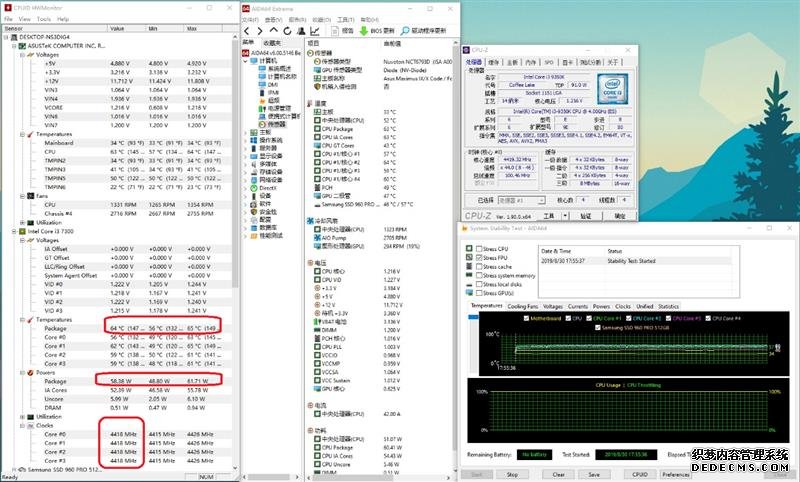The width and height of the screenshot is (800, 482).
Task: Expand the Clocks node in HWMonitor
Action: pyautogui.click(x=23, y=425)
